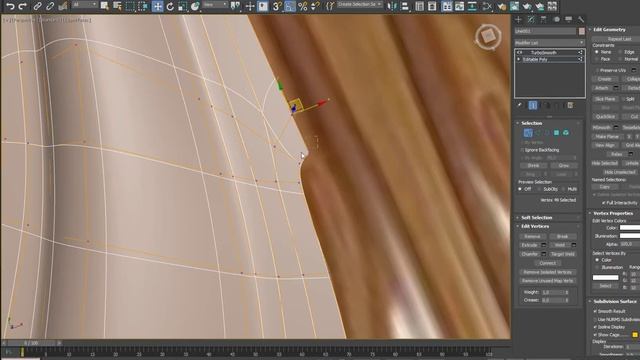
Task: Switch to Motion command panel tab
Action: [x=556, y=19]
